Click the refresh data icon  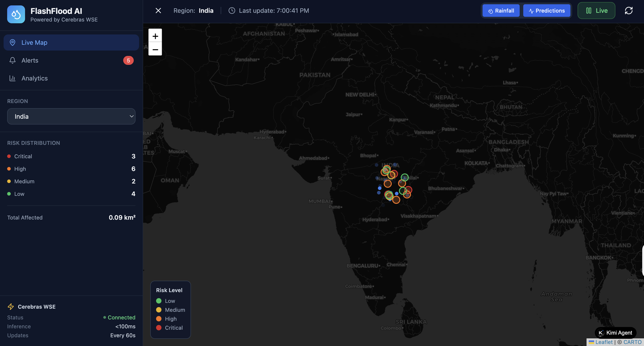629,11
